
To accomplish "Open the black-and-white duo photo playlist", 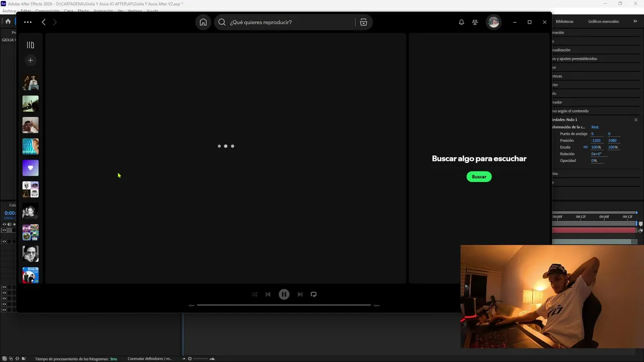I will 30,211.
